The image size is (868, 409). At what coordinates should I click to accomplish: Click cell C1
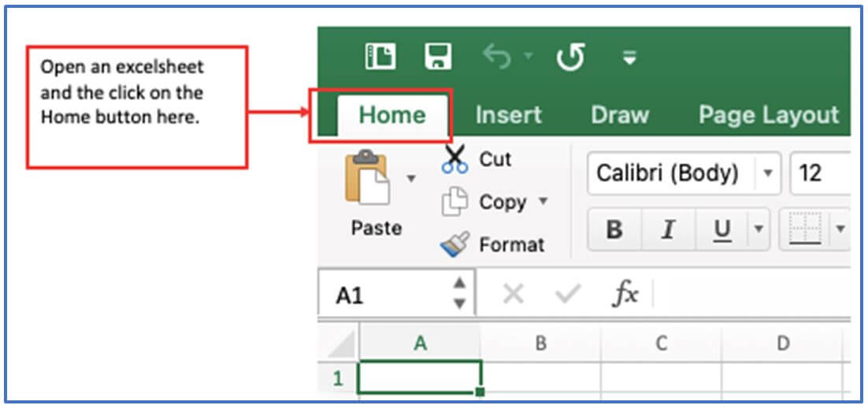pos(662,379)
